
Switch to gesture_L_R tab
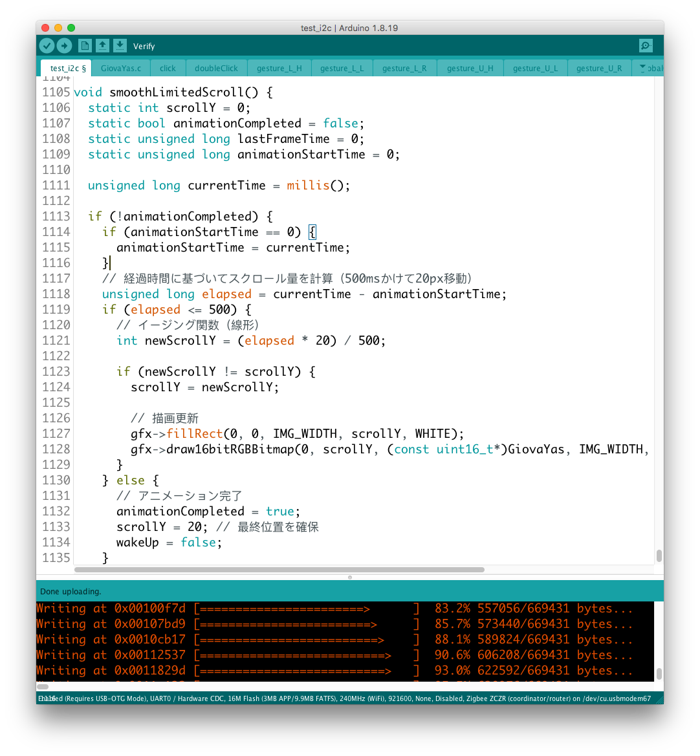pyautogui.click(x=404, y=68)
